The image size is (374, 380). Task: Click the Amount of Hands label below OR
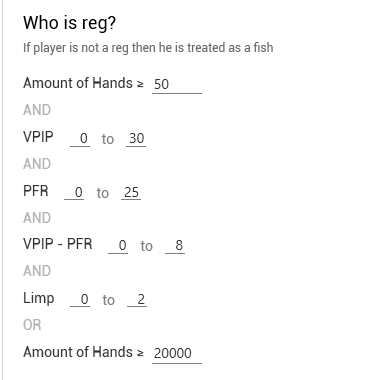pyautogui.click(x=78, y=352)
